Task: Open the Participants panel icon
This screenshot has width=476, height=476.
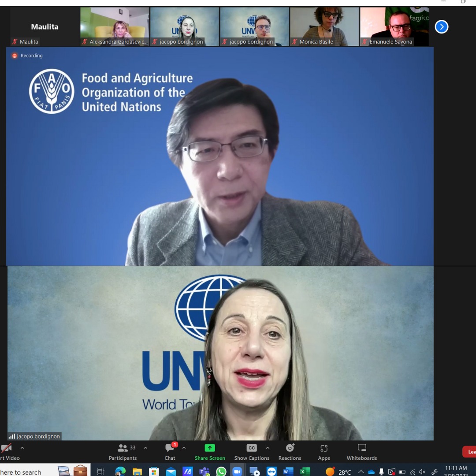Action: point(123,448)
